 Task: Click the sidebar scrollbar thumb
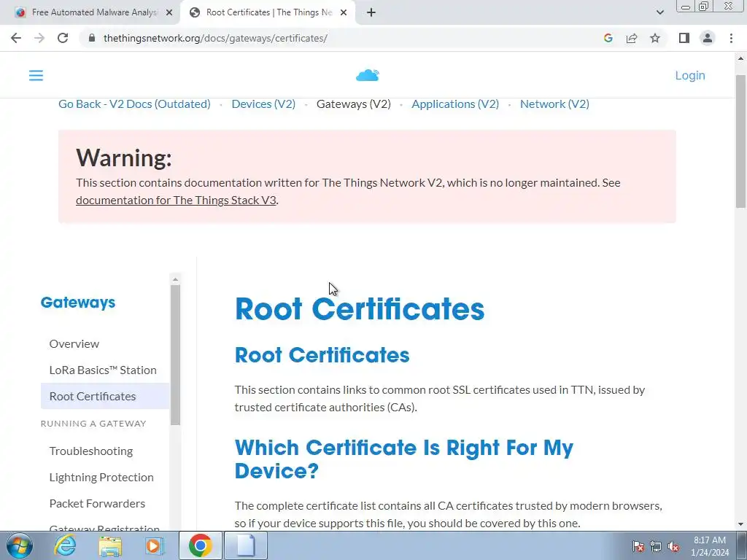175,355
